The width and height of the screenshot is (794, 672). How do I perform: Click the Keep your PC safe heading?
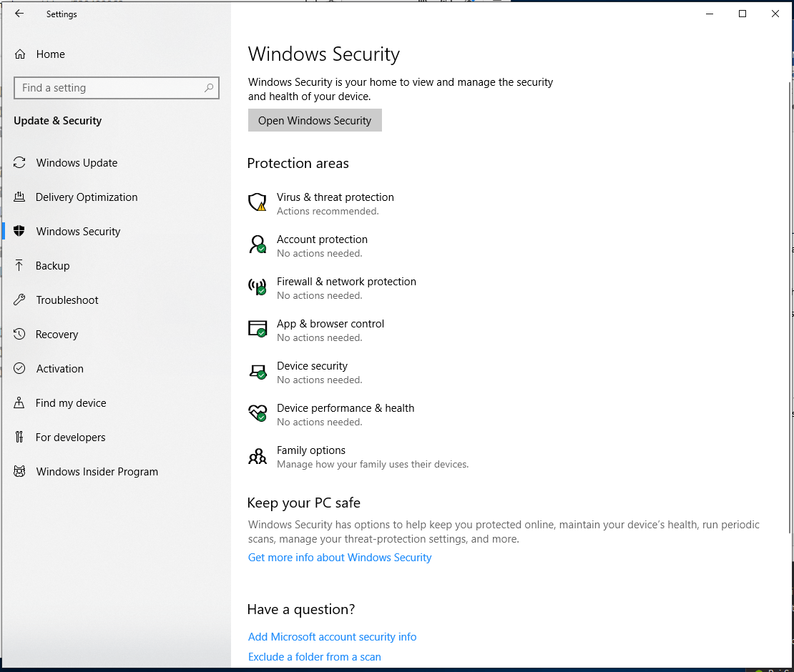coord(304,503)
